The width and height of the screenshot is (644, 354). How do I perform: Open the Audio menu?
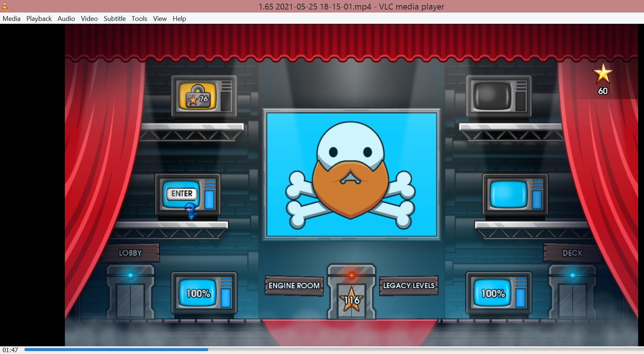pyautogui.click(x=66, y=19)
